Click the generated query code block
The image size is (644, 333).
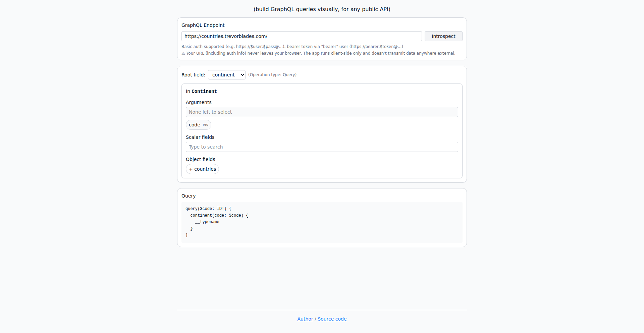point(322,222)
